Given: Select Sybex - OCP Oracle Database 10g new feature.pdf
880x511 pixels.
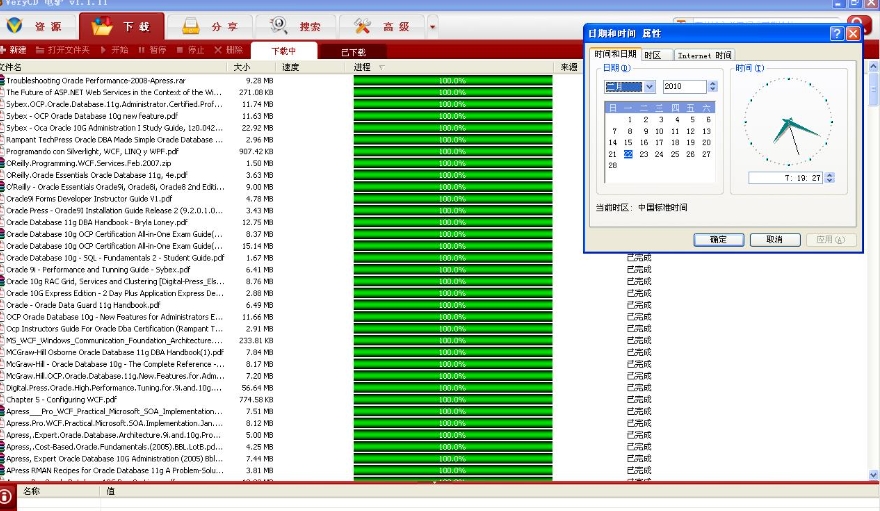Looking at the screenshot, I should (92, 116).
